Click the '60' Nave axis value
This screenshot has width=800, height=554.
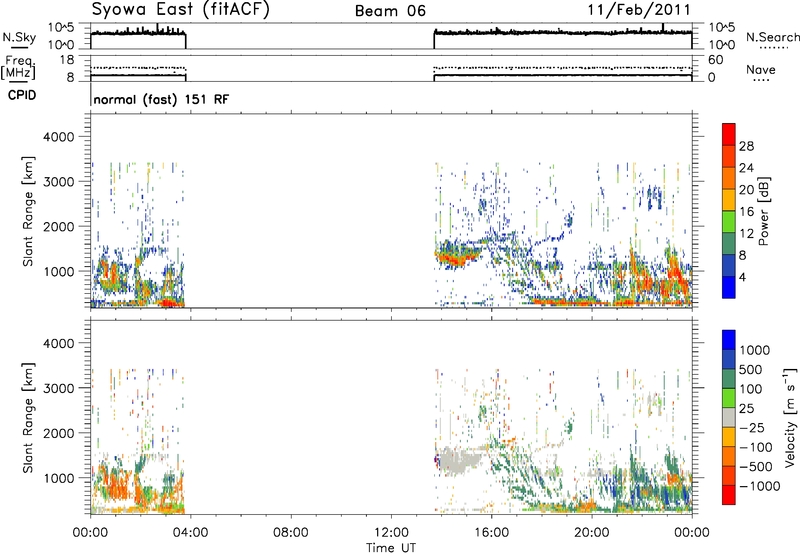[715, 60]
